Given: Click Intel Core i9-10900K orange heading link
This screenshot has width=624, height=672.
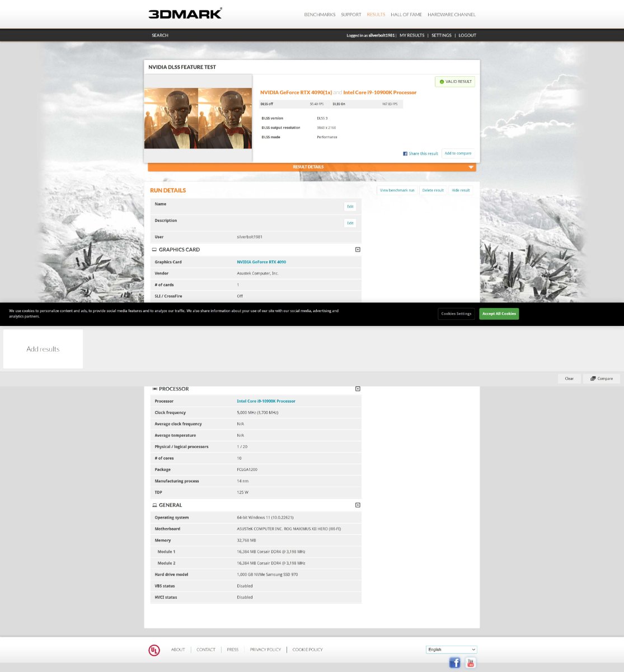Looking at the screenshot, I should tap(380, 92).
